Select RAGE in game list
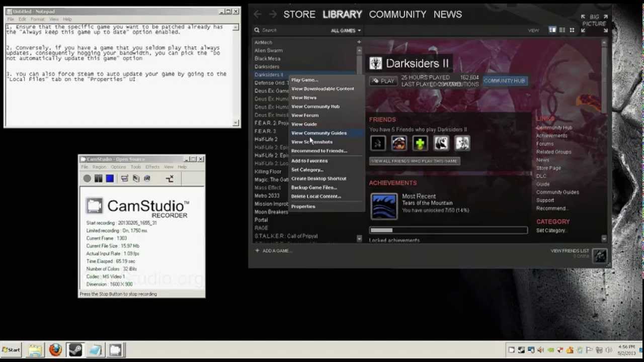644x362 pixels. pyautogui.click(x=261, y=228)
